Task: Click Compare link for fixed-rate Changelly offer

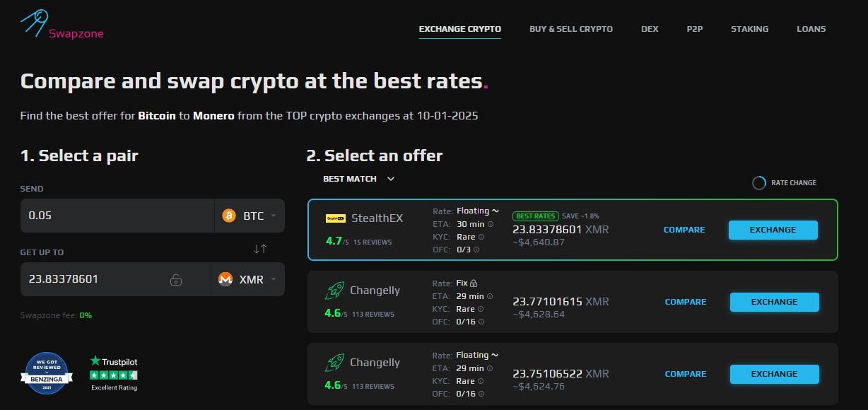Action: tap(686, 302)
